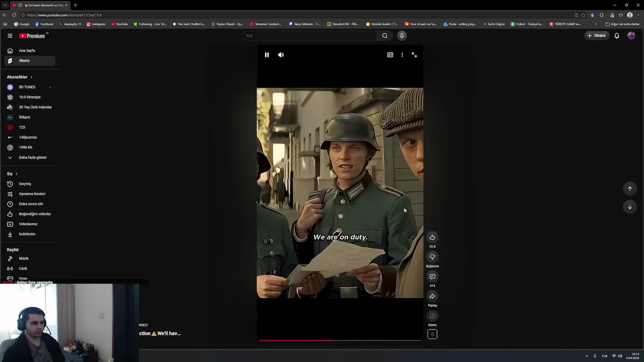Open the 8D TUNES subscription
644x362 pixels.
29,87
